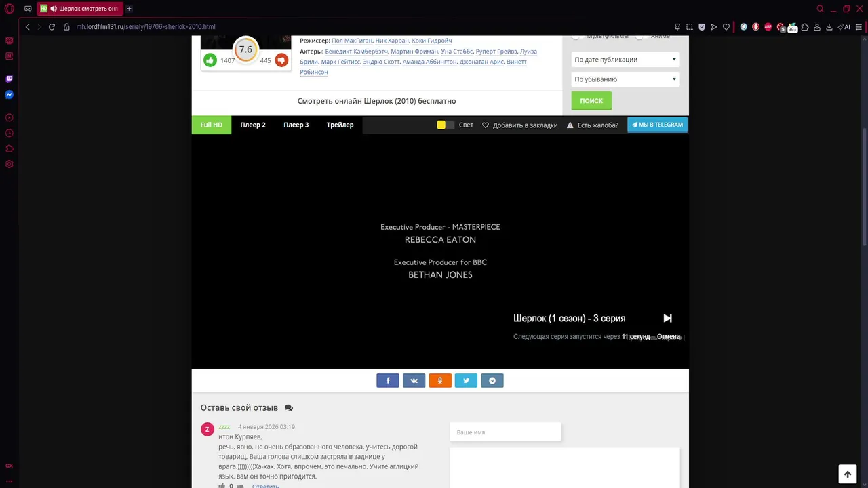Open the sidebar player icon
Screen dimensions: 868x488
9,118
